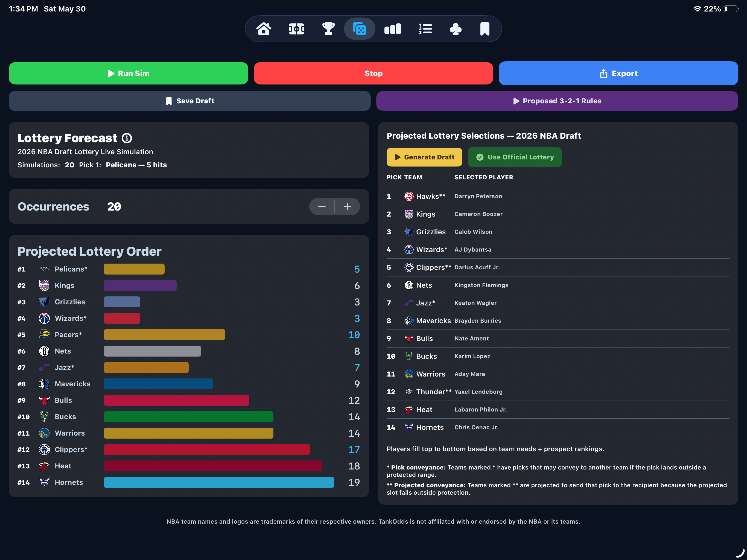The height and width of the screenshot is (560, 747).
Task: Click the Nets logo in lottery order
Action: [x=44, y=351]
